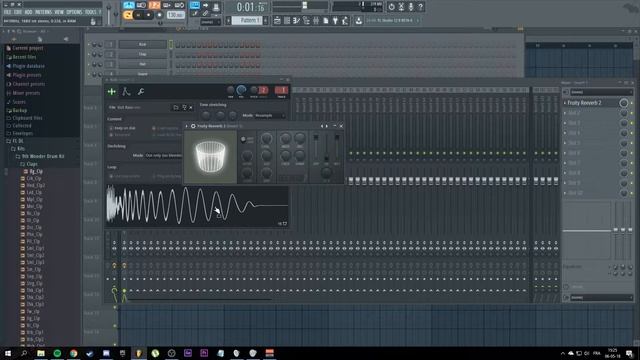The width and height of the screenshot is (640, 360).
Task: Click the Kick channel button
Action: 142,44
